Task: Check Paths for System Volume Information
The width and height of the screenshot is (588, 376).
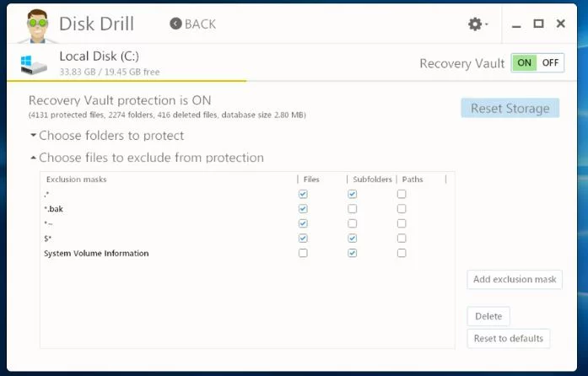Action: tap(402, 253)
